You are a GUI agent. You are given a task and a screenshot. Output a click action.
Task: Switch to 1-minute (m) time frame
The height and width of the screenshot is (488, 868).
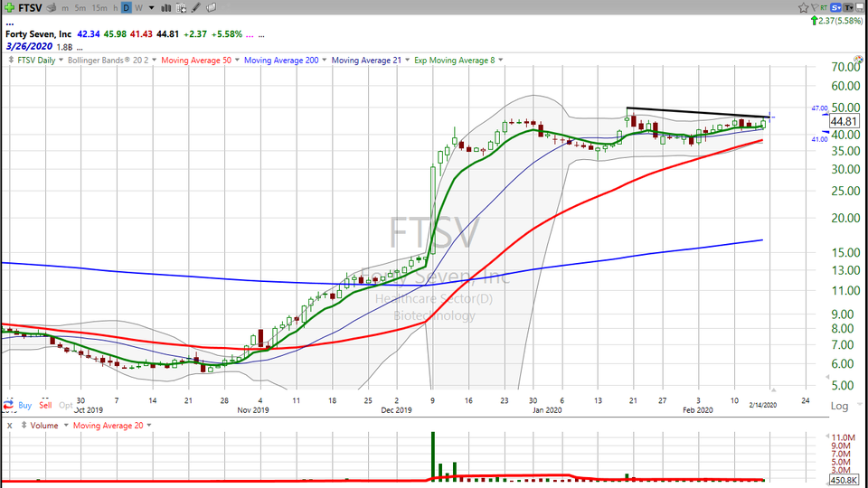65,8
